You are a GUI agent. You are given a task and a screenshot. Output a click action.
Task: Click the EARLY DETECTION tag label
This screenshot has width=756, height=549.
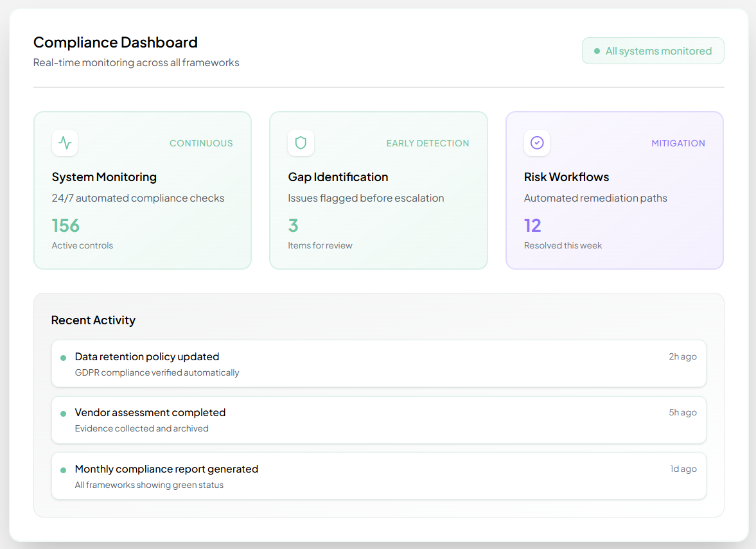(x=428, y=143)
